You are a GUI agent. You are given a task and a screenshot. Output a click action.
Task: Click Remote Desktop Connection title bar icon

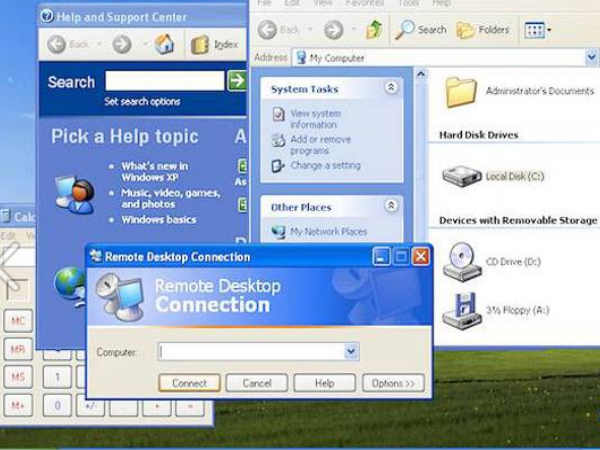(96, 256)
